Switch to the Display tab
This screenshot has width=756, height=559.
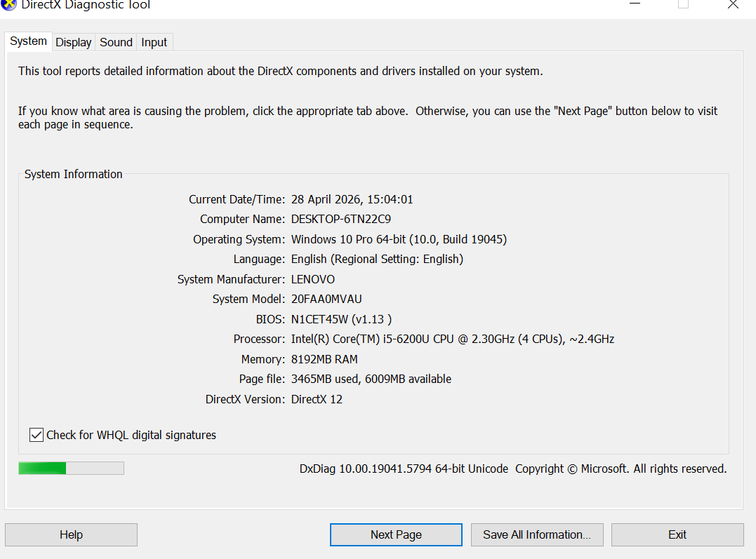coord(74,42)
